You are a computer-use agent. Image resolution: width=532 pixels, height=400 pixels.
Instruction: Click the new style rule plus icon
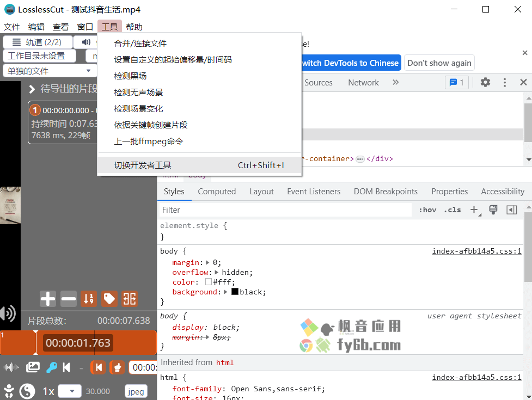[474, 210]
